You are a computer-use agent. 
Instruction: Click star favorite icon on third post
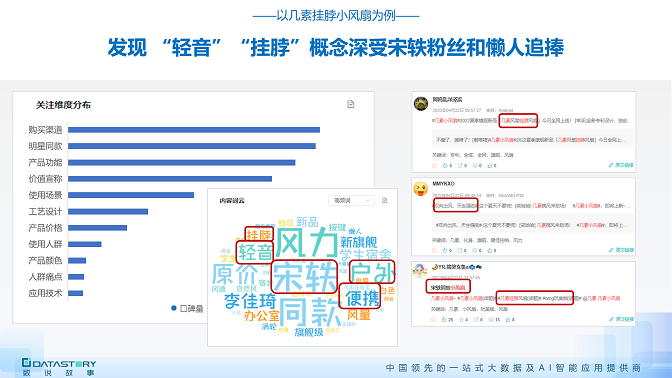pyautogui.click(x=462, y=319)
